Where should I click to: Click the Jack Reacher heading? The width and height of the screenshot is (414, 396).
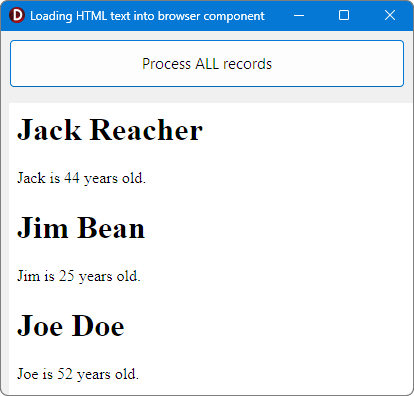pyautogui.click(x=110, y=130)
